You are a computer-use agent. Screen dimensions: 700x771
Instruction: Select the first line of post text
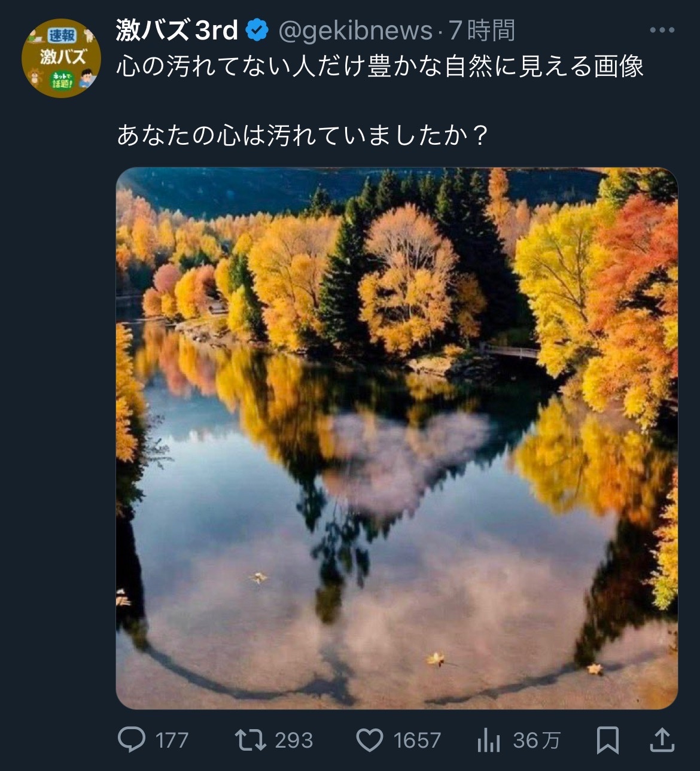[380, 66]
